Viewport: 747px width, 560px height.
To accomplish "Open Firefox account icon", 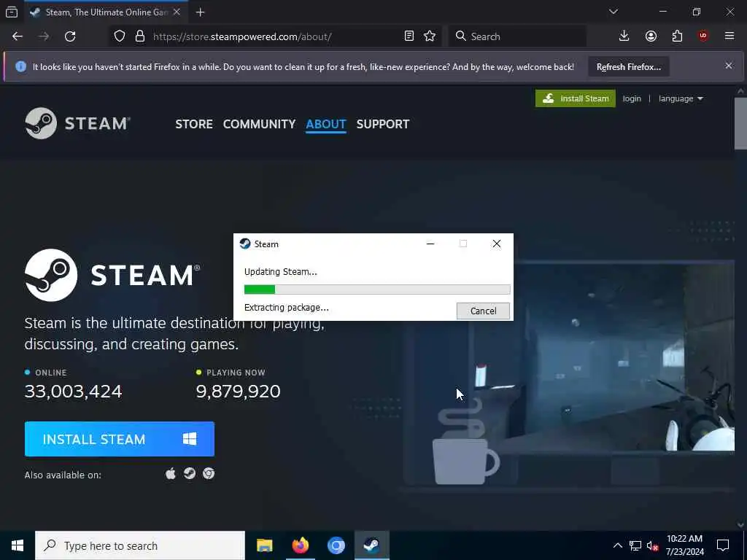I will click(x=651, y=36).
